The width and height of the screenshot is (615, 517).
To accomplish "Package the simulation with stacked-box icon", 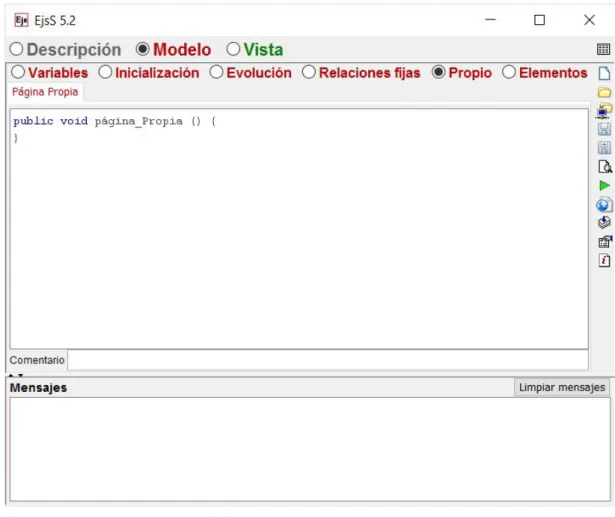I will [x=604, y=223].
